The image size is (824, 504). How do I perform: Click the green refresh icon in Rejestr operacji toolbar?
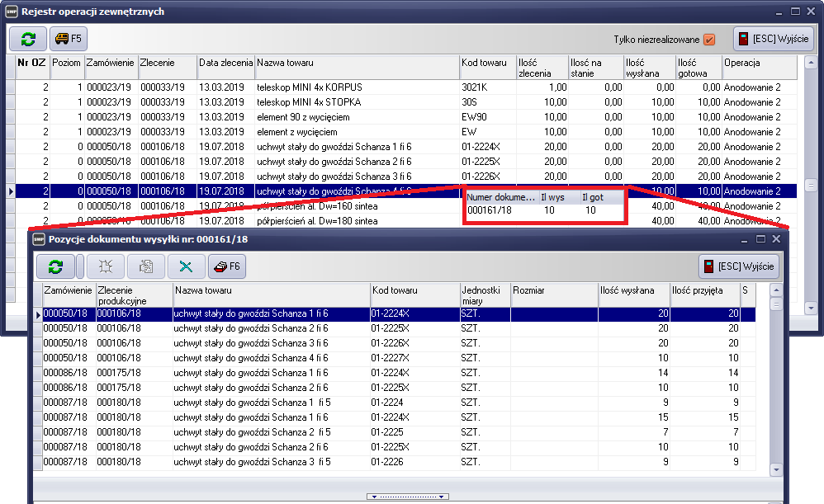29,39
